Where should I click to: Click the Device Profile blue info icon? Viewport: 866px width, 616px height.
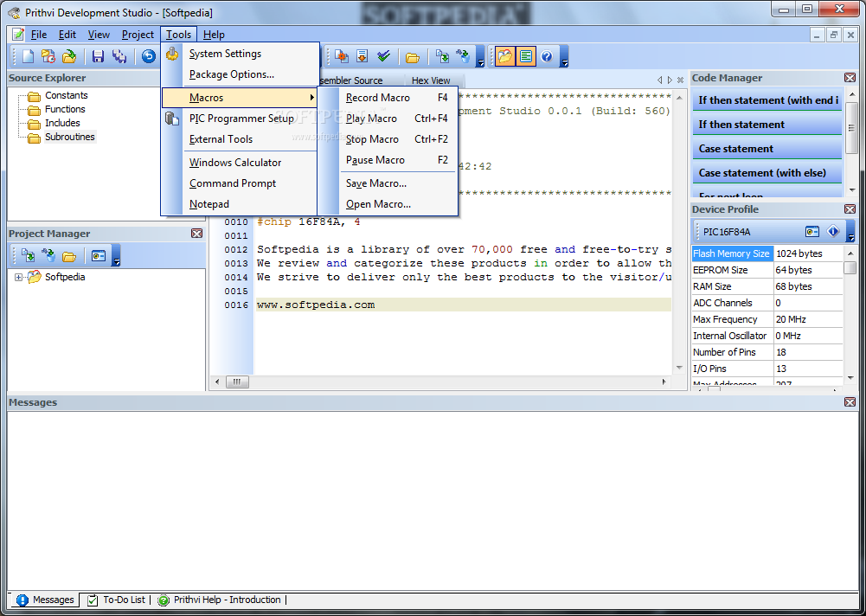[833, 232]
